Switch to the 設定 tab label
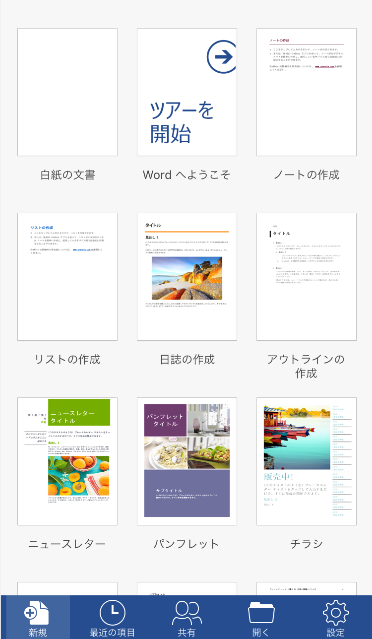Screen dimensions: 372x639 tap(336, 633)
